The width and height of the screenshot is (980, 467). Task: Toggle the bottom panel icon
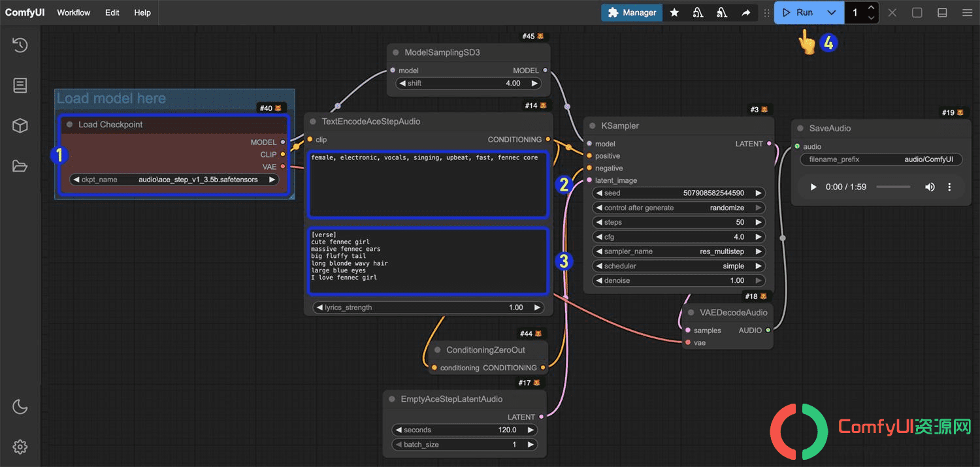[942, 12]
